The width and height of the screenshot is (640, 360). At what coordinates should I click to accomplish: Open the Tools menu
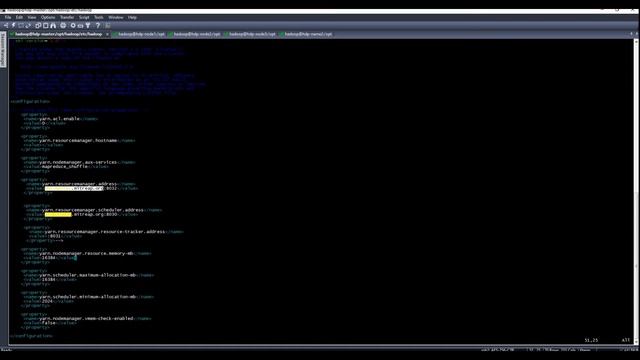[98, 18]
